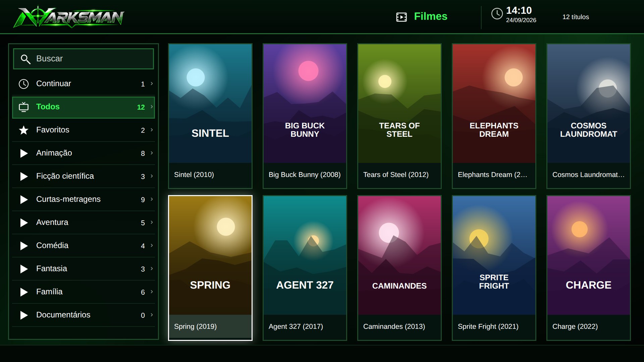This screenshot has height=362, width=644.
Task: Expand the Família chevron arrow
Action: [152, 292]
